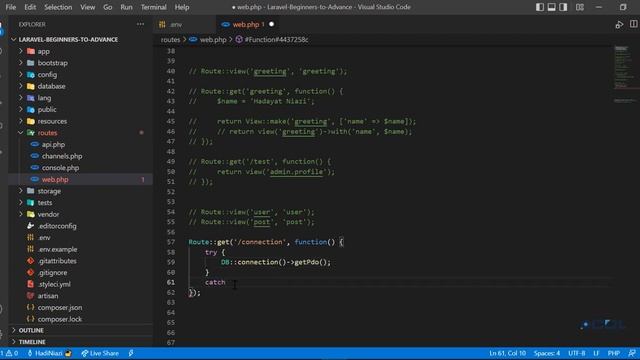Image resolution: width=640 pixels, height=360 pixels.
Task: Open .editorconfig file
Action: pyautogui.click(x=57, y=226)
